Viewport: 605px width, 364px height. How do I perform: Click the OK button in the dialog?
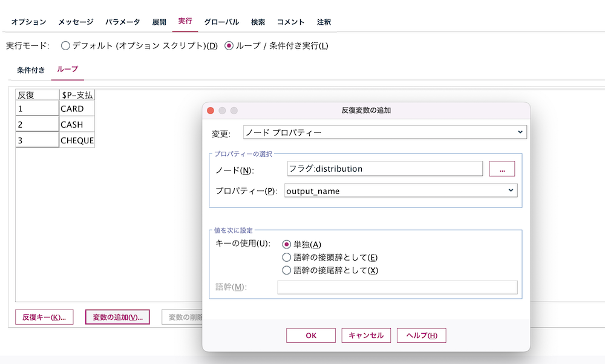(x=310, y=336)
